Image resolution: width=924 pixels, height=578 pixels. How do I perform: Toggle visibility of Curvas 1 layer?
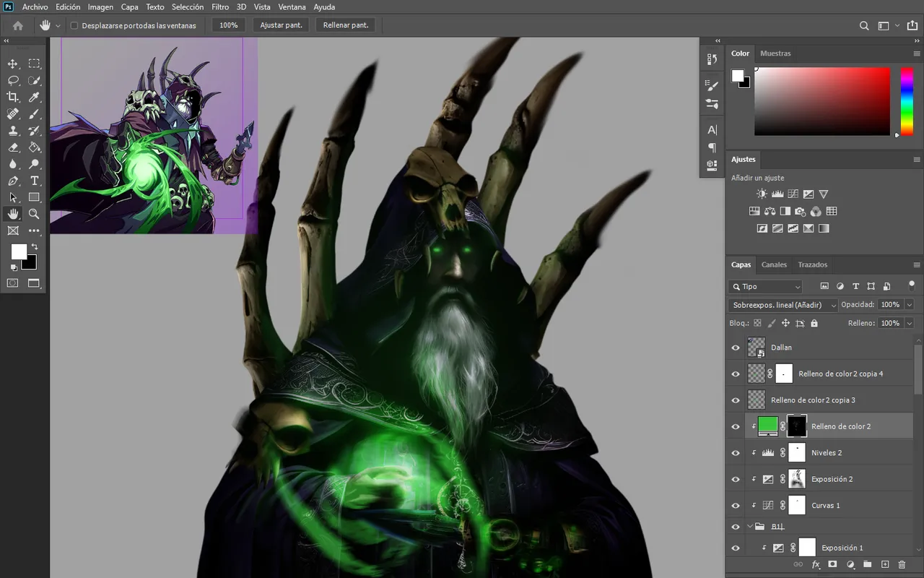pyautogui.click(x=736, y=506)
